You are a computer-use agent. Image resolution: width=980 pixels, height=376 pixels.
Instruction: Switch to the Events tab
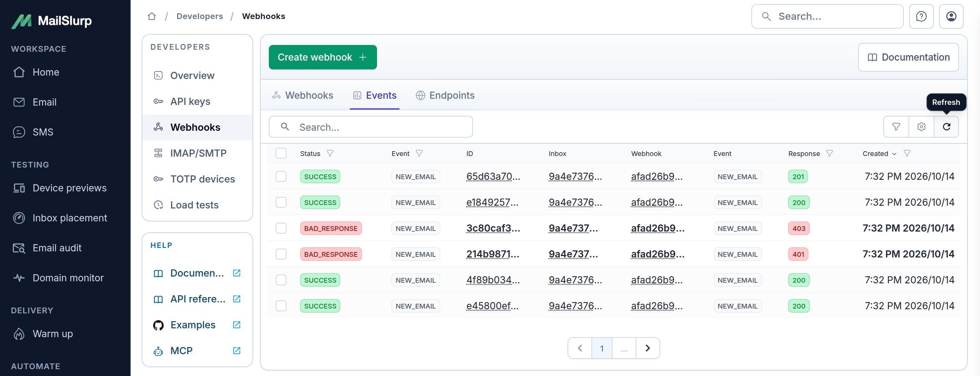point(375,95)
